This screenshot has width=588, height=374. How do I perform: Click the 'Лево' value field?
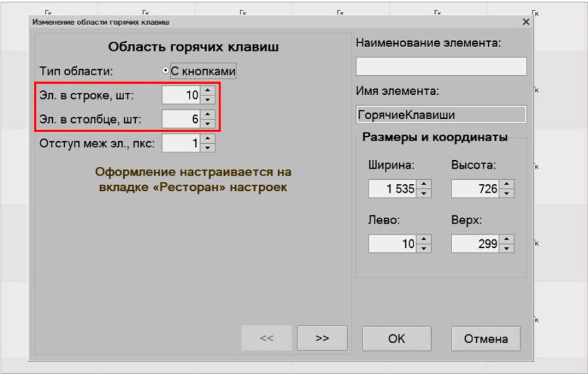point(392,243)
